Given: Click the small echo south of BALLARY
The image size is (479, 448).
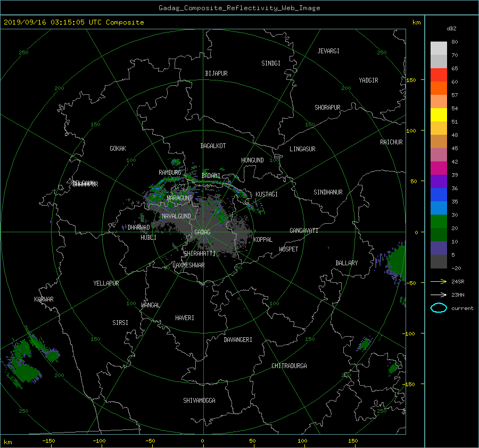Looking at the screenshot, I should 364,344.
